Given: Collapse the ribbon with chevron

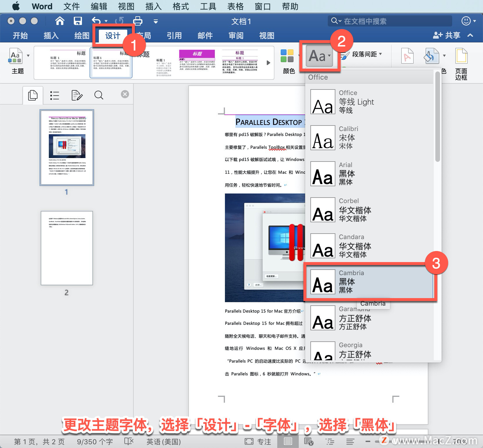Looking at the screenshot, I should [x=470, y=35].
